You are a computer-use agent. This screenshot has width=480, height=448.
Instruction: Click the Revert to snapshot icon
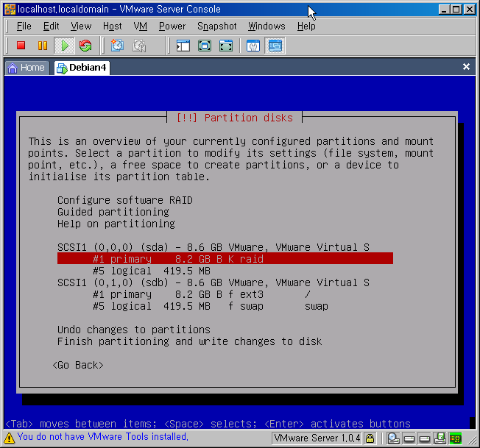click(x=138, y=46)
